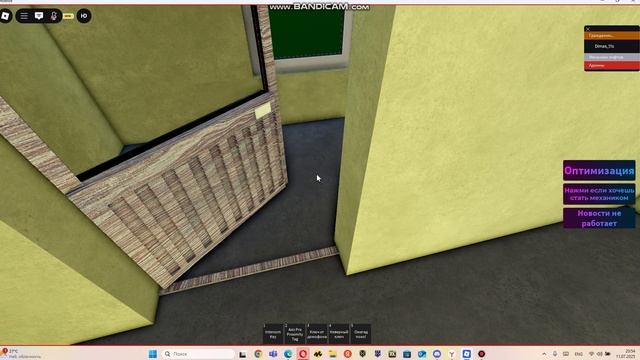Open the Windows Start menu
The height and width of the screenshot is (360, 640).
click(153, 354)
